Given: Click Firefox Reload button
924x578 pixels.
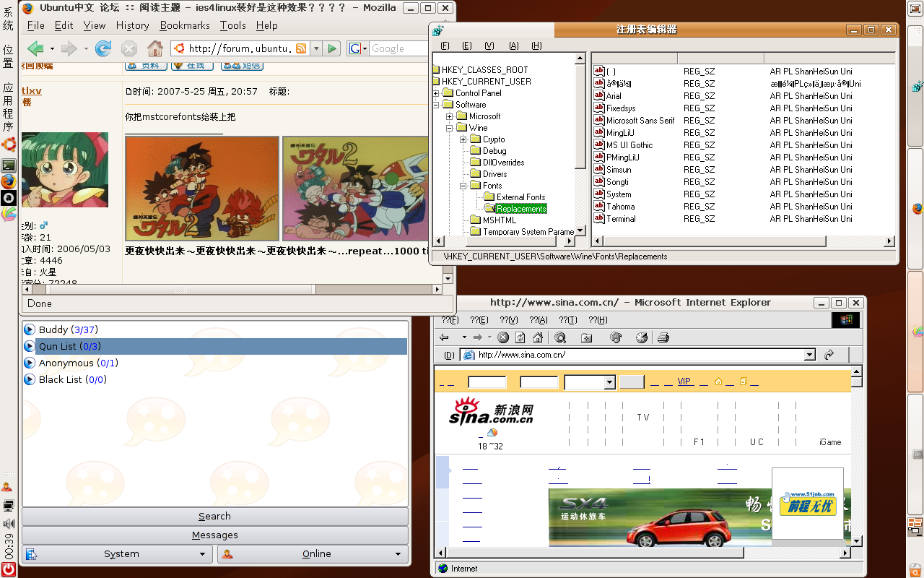Looking at the screenshot, I should (x=103, y=48).
